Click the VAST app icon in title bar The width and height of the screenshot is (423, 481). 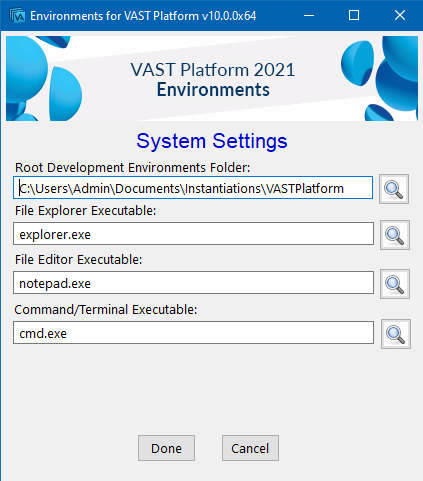pyautogui.click(x=17, y=15)
